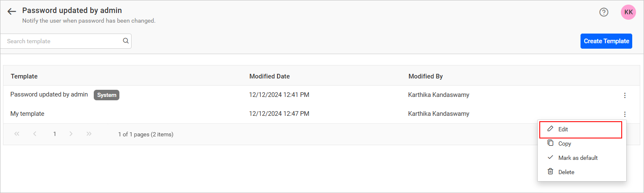The width and height of the screenshot is (644, 193).
Task: Click the My template row name
Action: click(27, 114)
